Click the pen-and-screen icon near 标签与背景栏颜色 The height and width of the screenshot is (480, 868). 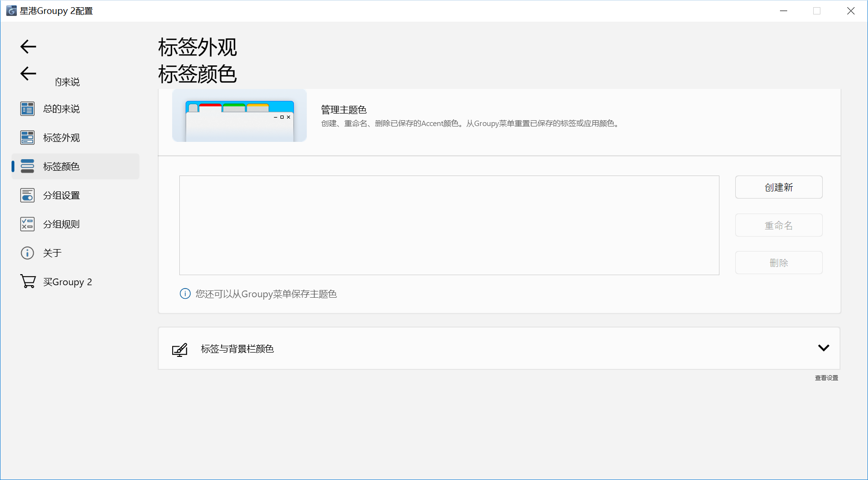click(x=180, y=349)
